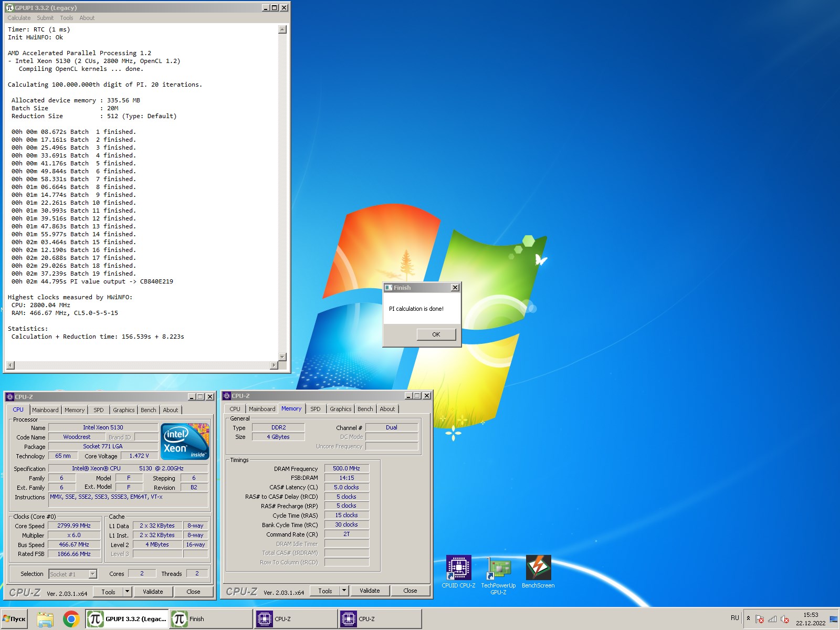
Task: Switch to first CPU-Z taskbar item
Action: point(296,619)
